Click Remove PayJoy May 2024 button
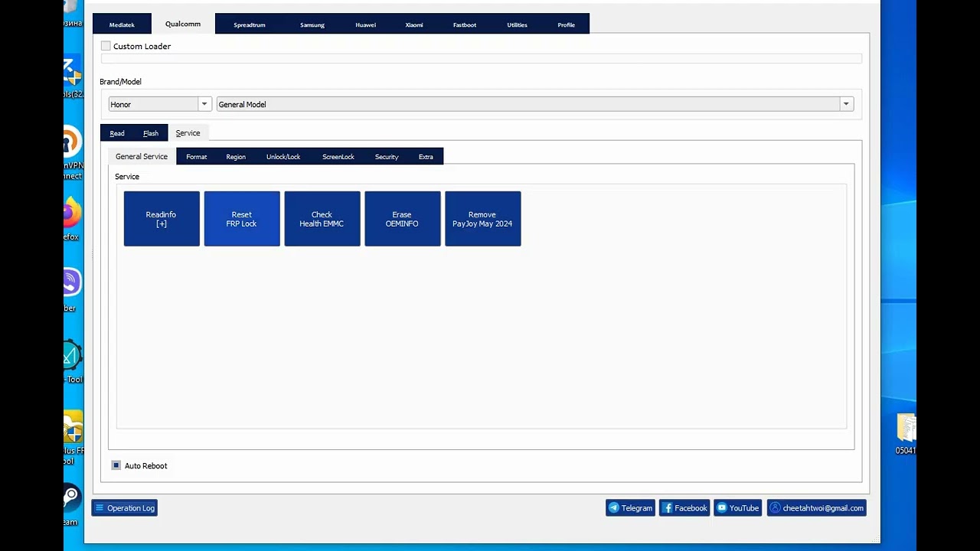Screen dimensions: 980x551 click(x=483, y=219)
